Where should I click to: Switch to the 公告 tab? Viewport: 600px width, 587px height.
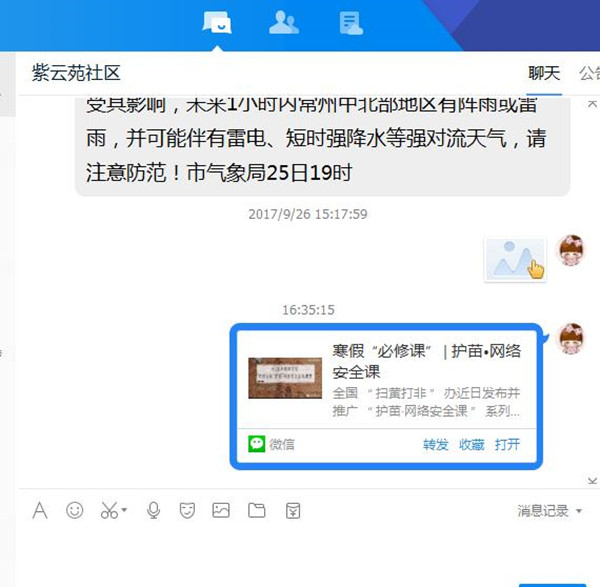pos(590,73)
